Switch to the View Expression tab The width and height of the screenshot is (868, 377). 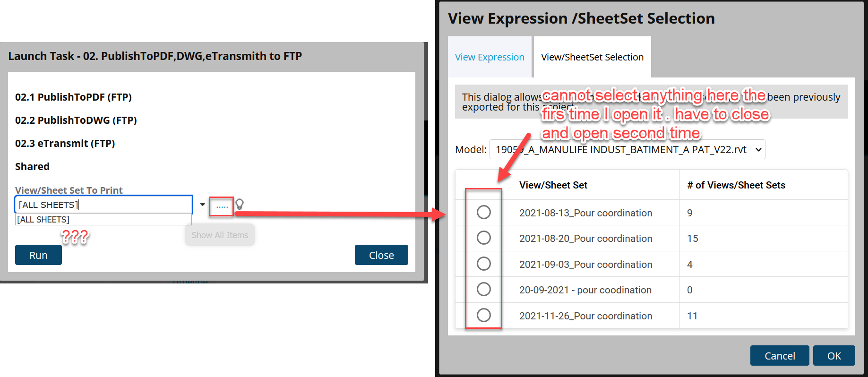click(x=490, y=57)
